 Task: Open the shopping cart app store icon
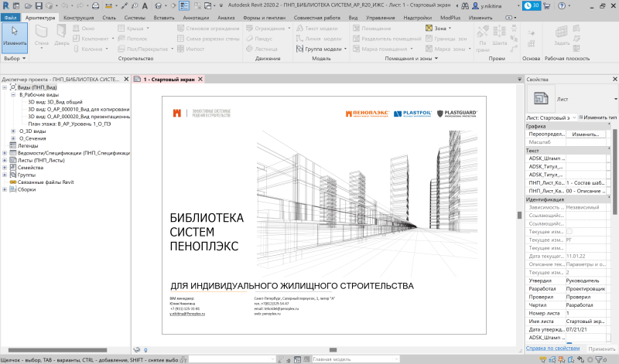click(x=547, y=6)
